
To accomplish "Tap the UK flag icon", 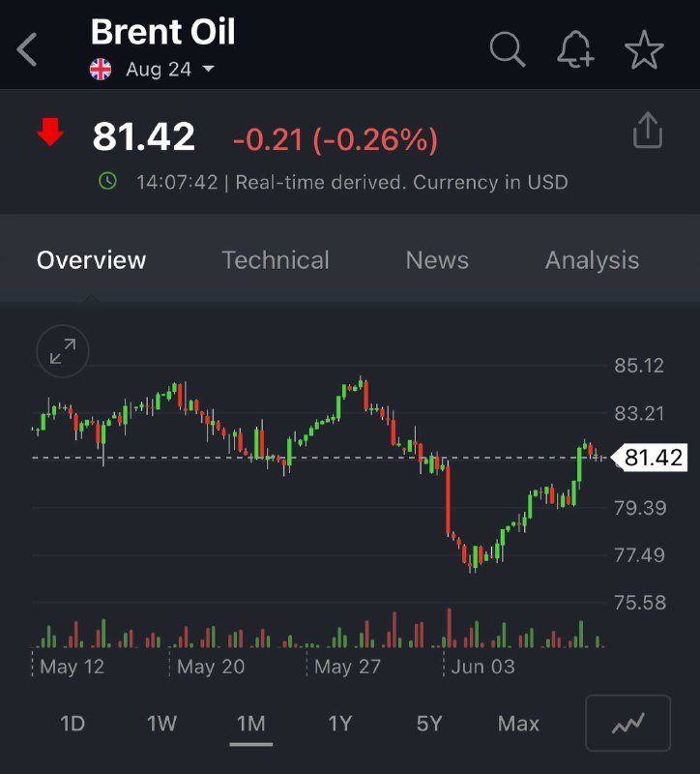I will (101, 70).
